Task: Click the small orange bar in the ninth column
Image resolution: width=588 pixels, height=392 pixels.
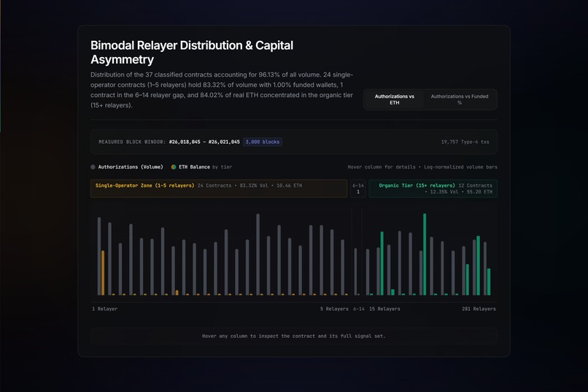Action: (x=177, y=293)
